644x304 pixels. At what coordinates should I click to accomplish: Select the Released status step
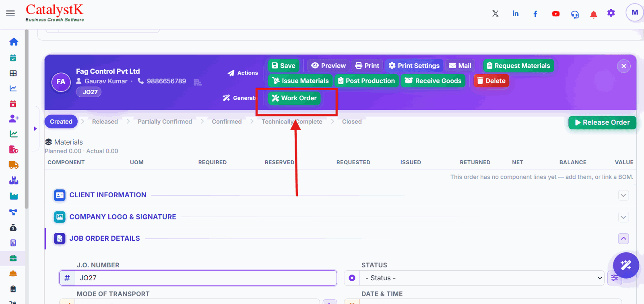(x=105, y=122)
